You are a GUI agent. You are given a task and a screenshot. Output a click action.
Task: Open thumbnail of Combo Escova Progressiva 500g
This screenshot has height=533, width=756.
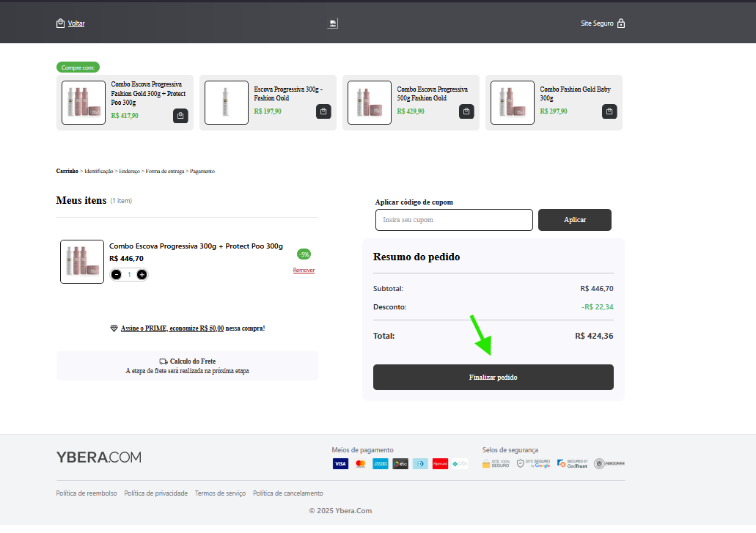click(x=370, y=103)
